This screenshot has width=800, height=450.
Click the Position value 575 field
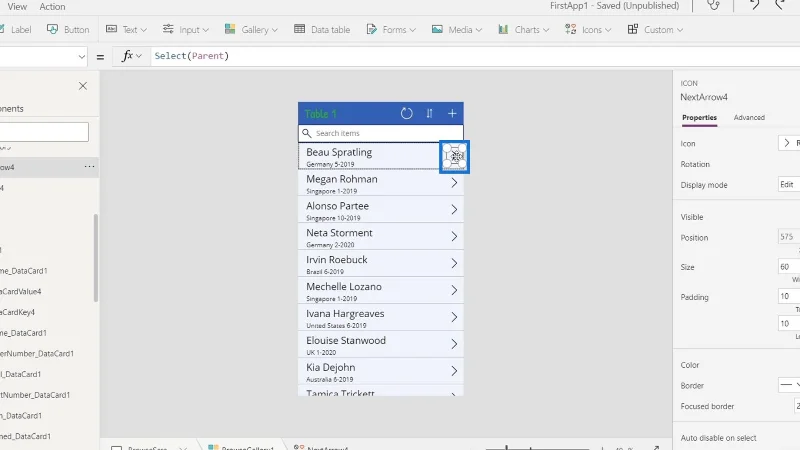click(789, 237)
